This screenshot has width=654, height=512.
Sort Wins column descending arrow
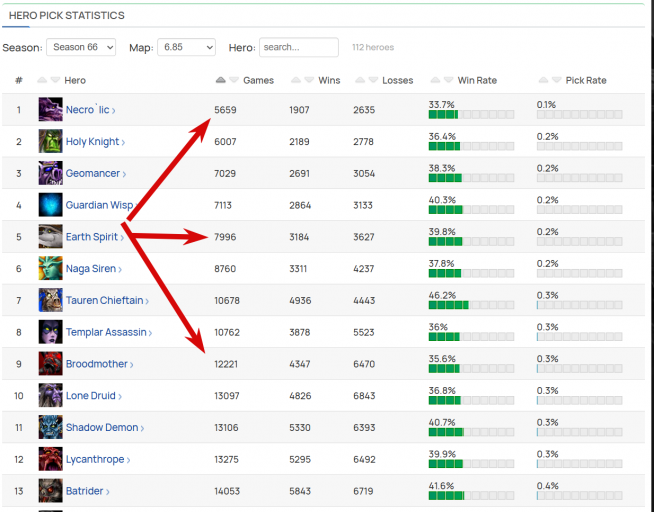coord(309,80)
